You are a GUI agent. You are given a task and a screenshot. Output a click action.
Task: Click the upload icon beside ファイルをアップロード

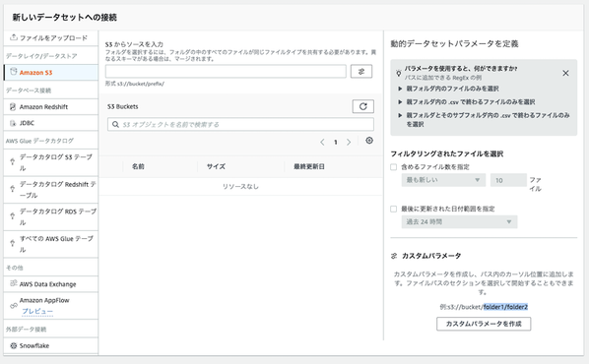point(14,37)
